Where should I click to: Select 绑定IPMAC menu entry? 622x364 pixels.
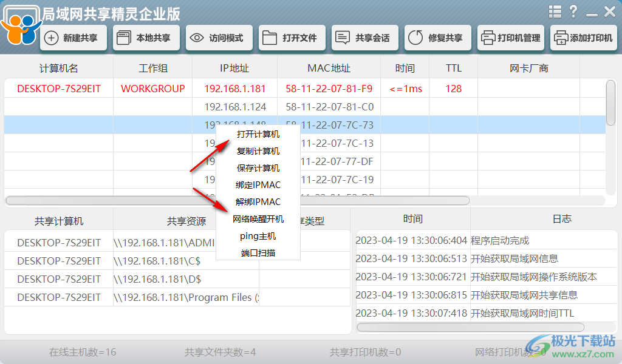point(258,185)
